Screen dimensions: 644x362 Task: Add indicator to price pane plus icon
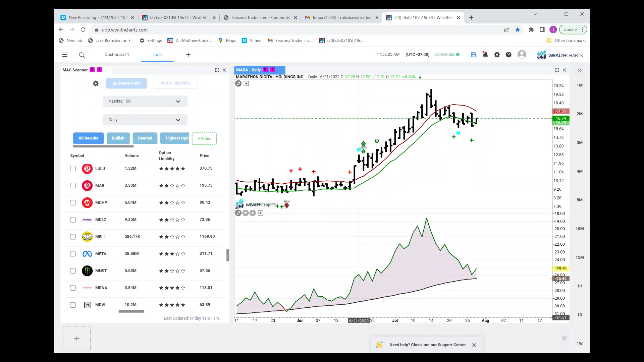(x=246, y=83)
